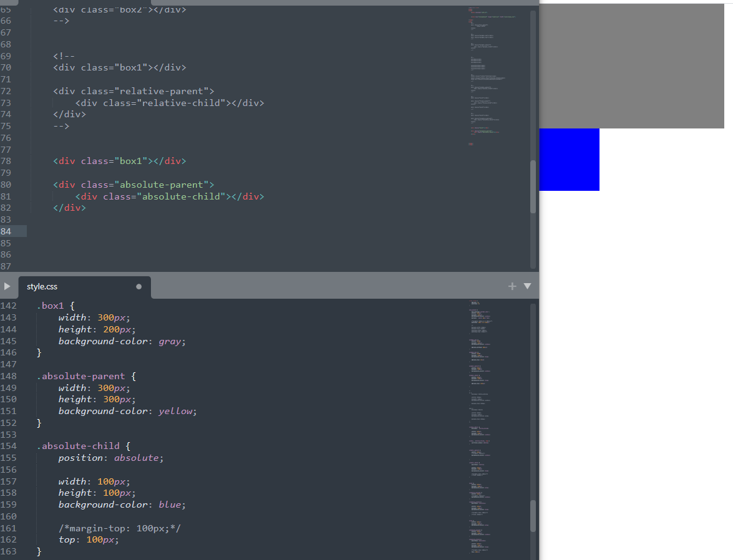Close style.css using its unsaved dot

pos(139,286)
